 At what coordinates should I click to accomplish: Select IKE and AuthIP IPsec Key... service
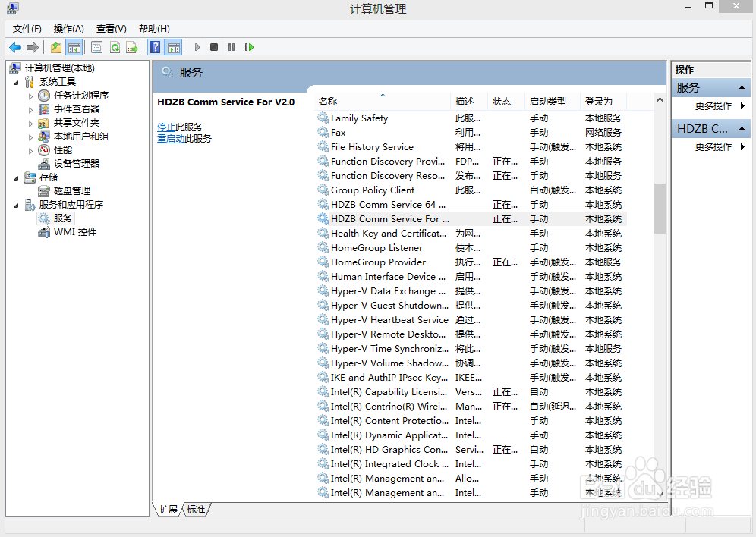pyautogui.click(x=470, y=378)
